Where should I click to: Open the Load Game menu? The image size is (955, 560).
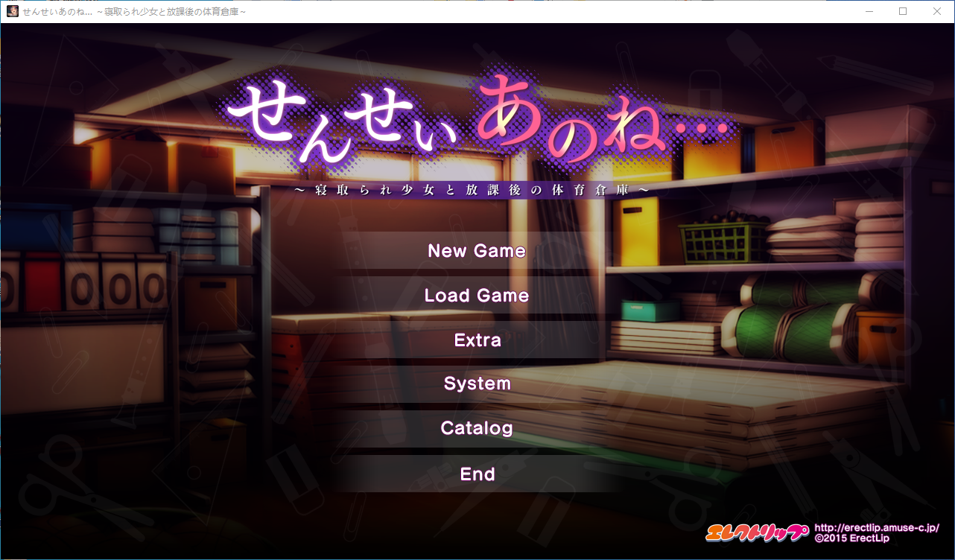pyautogui.click(x=477, y=296)
